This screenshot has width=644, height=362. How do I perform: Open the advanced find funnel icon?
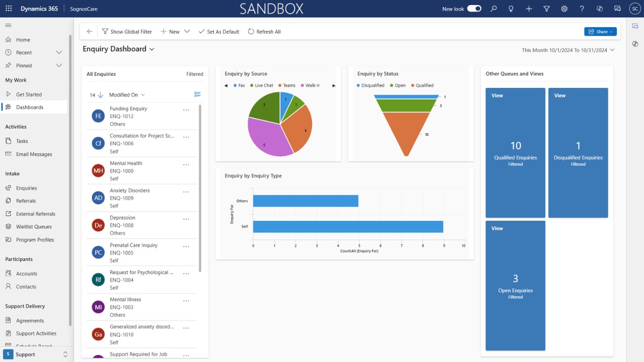[x=546, y=9]
